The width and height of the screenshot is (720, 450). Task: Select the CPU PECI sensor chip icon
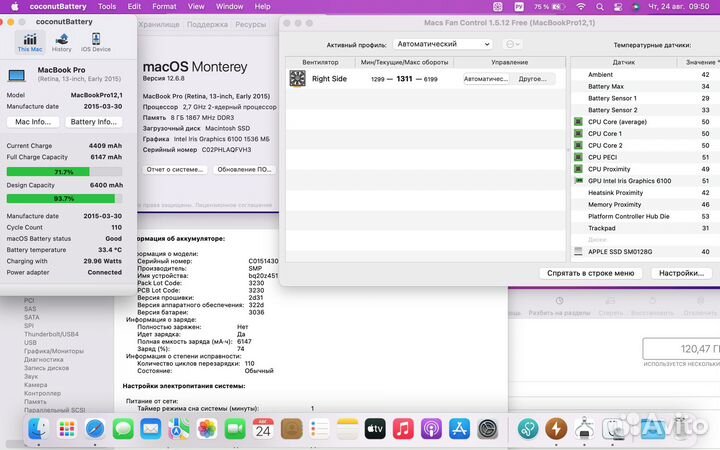click(x=579, y=157)
